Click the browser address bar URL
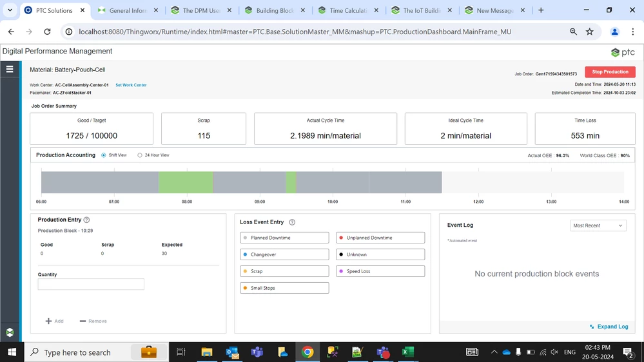644x362 pixels. pos(295,32)
